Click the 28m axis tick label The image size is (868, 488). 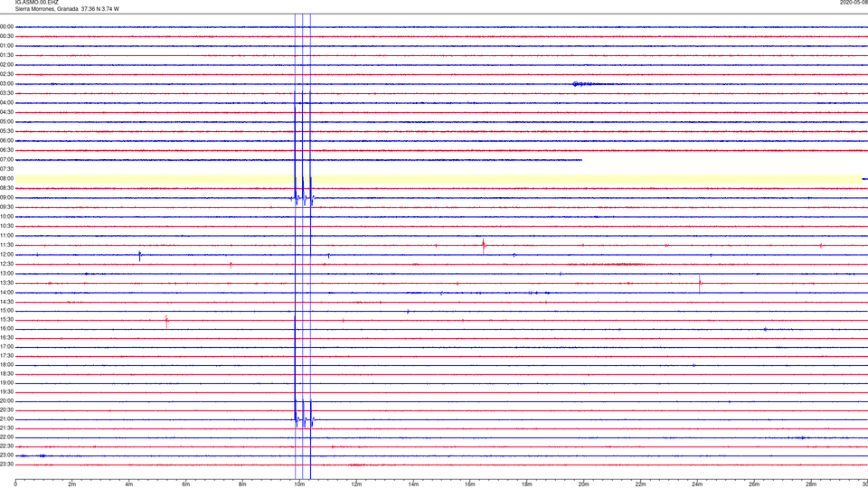pyautogui.click(x=811, y=484)
